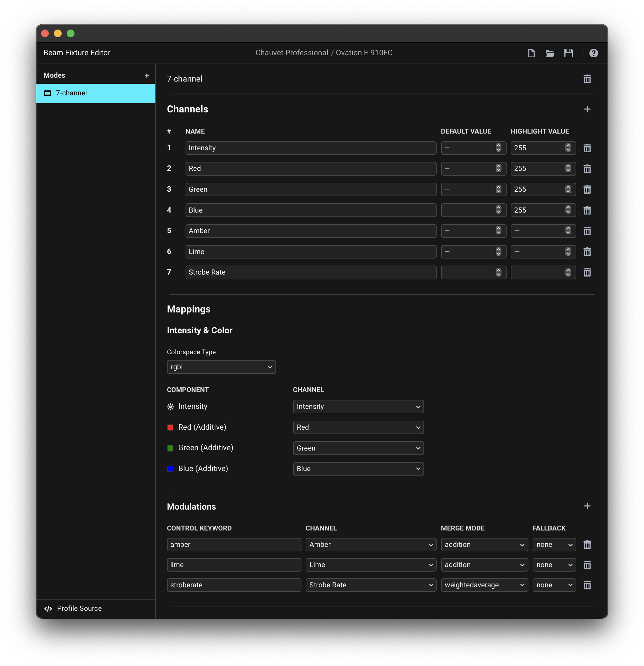Delete the Strobe Rate channel row
Image resolution: width=644 pixels, height=666 pixels.
pos(587,272)
